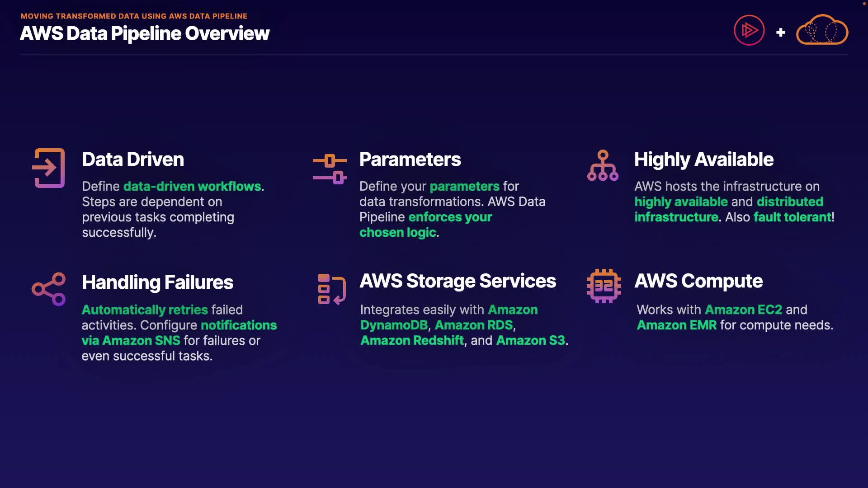Click the Parameters sliders icon

(330, 169)
